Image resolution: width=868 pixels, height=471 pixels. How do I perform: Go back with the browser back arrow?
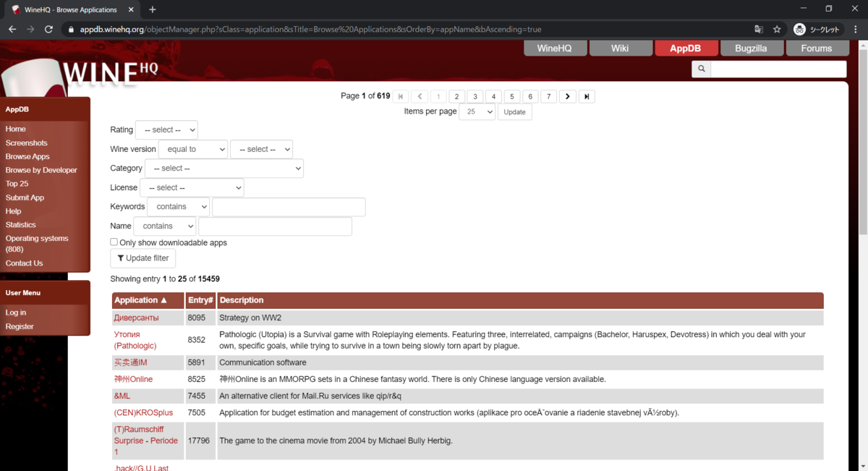12,30
